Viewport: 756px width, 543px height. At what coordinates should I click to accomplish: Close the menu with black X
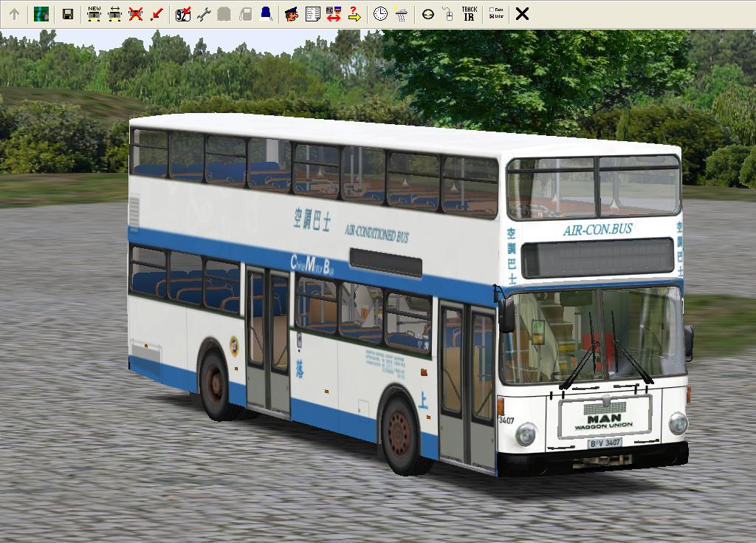tap(522, 14)
